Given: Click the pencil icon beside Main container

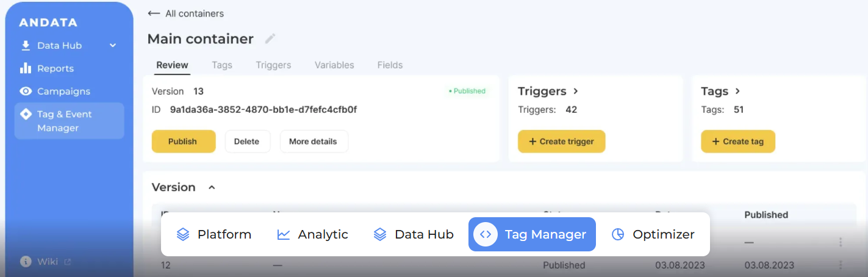Looking at the screenshot, I should point(270,39).
